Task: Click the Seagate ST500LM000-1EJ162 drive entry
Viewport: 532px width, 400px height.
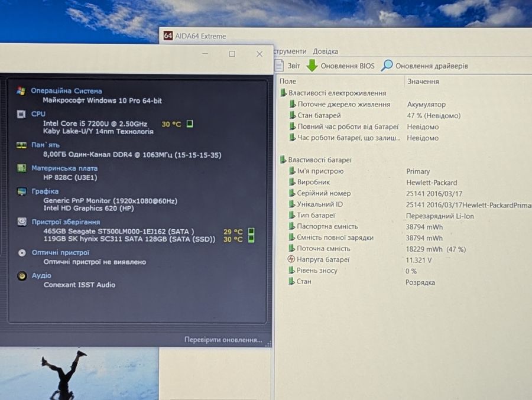Action: [x=119, y=232]
